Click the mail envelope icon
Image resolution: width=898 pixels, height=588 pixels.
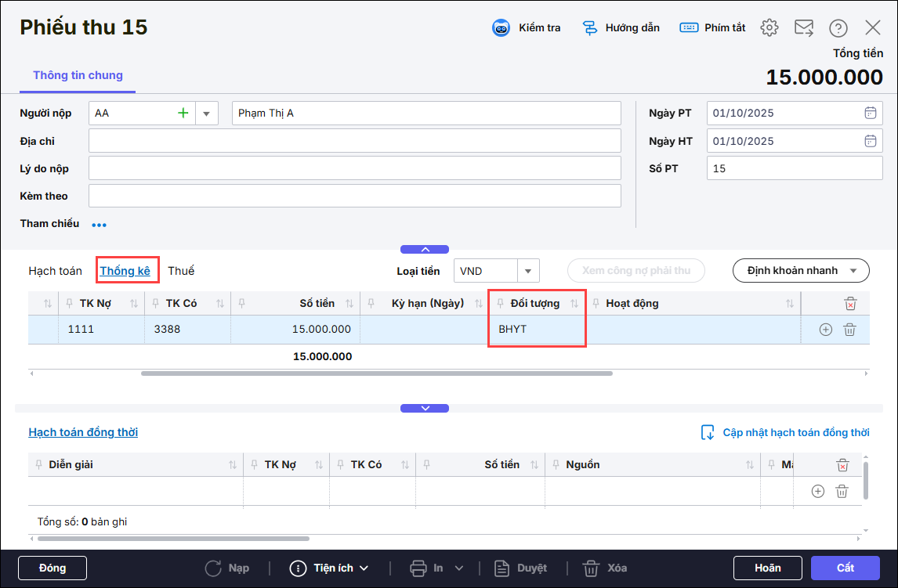tap(804, 28)
